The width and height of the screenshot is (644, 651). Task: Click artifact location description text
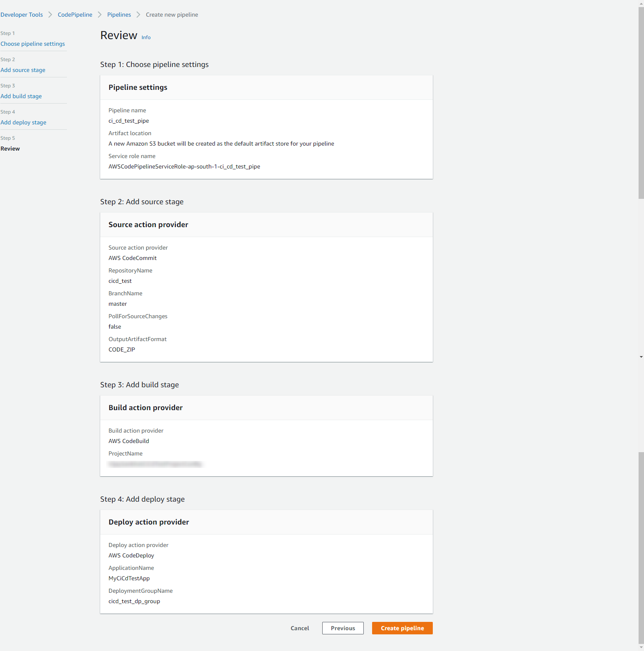pyautogui.click(x=221, y=144)
